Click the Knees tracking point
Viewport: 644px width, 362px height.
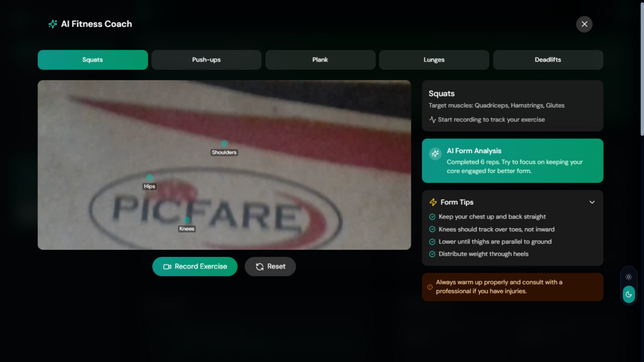[x=186, y=220]
